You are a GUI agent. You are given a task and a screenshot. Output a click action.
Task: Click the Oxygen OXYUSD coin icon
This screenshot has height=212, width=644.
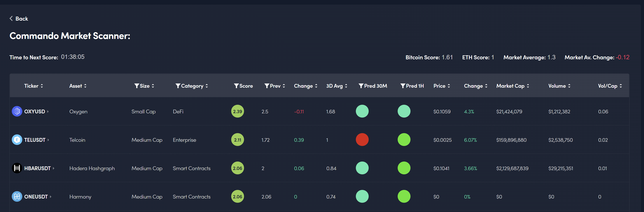pyautogui.click(x=17, y=111)
